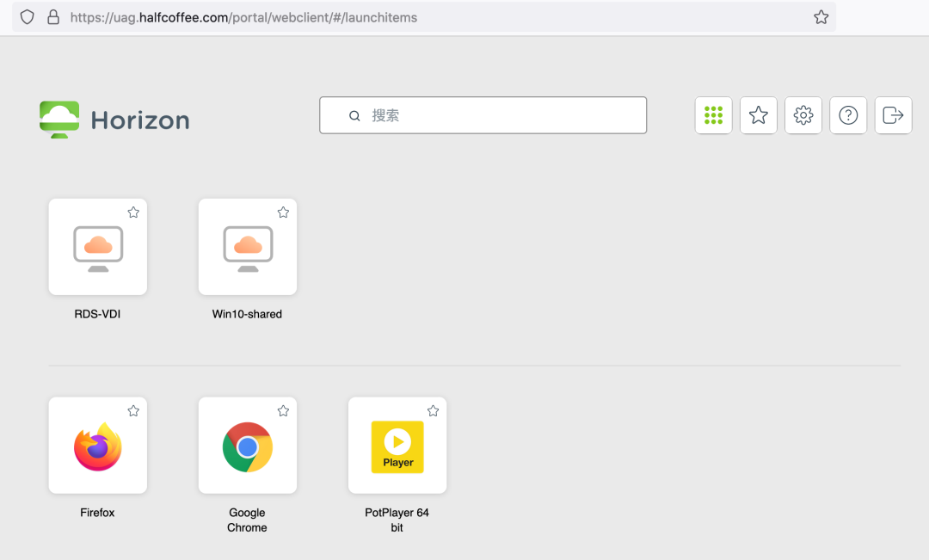Open Horizon settings gear

point(803,115)
